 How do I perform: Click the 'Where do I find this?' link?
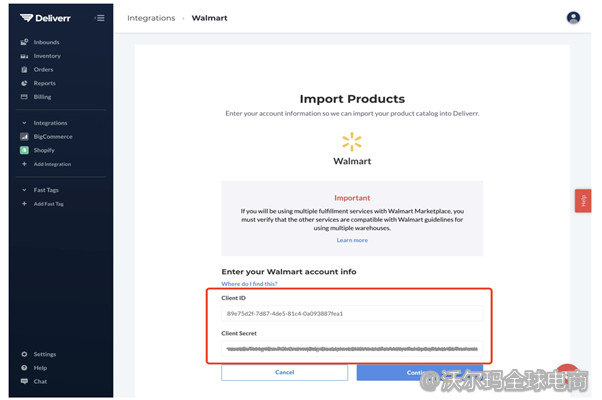tap(250, 284)
